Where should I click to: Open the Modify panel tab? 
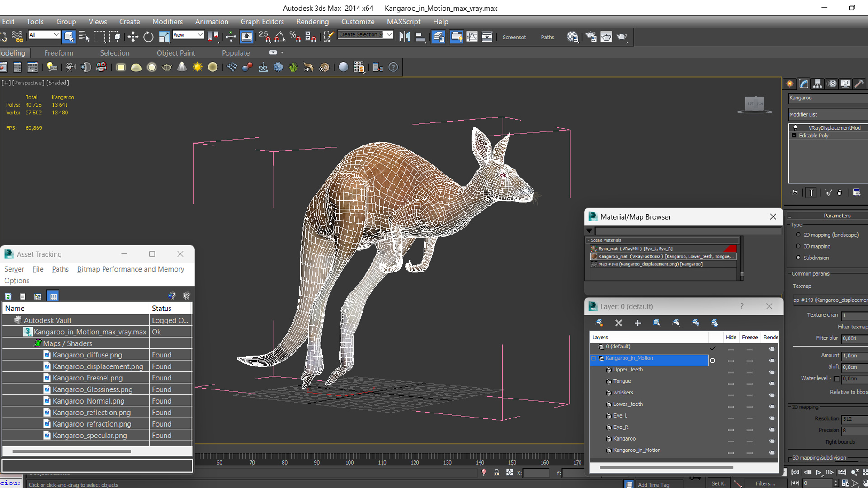click(804, 84)
